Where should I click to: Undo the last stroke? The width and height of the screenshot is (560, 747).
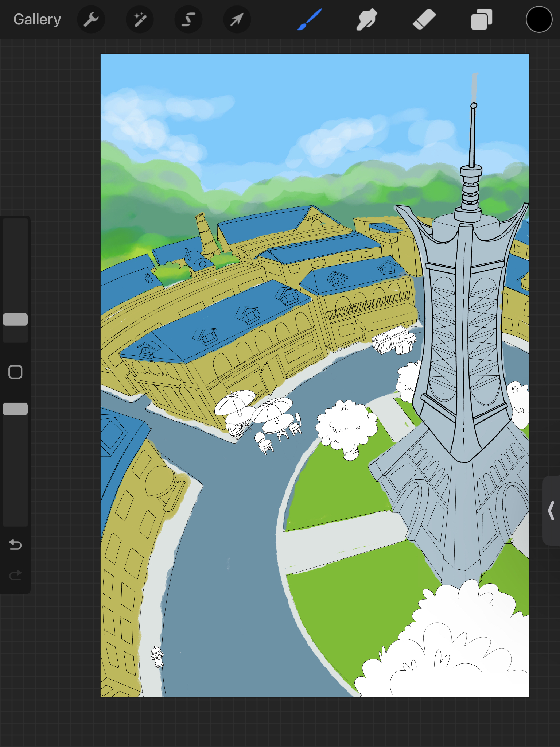[15, 545]
